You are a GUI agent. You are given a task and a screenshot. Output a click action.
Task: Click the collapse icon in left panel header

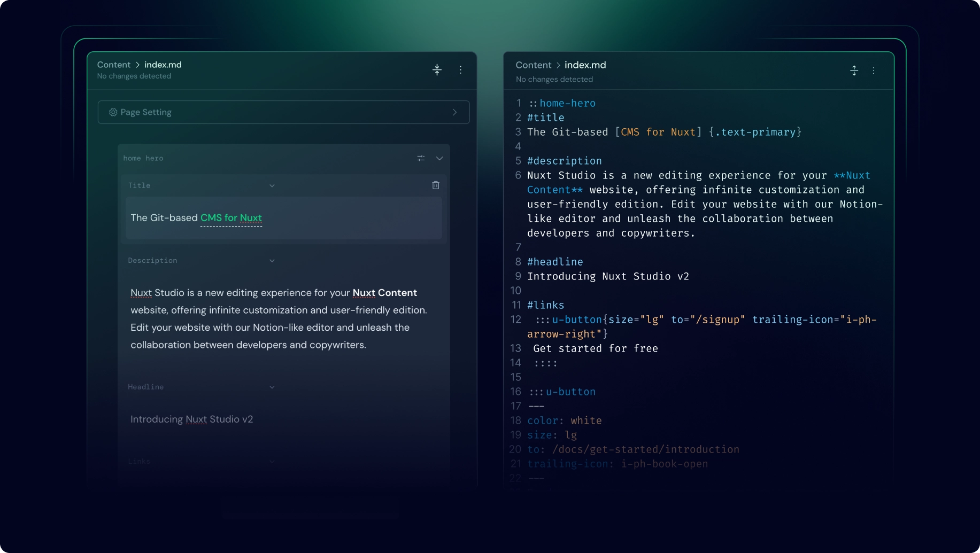(437, 70)
